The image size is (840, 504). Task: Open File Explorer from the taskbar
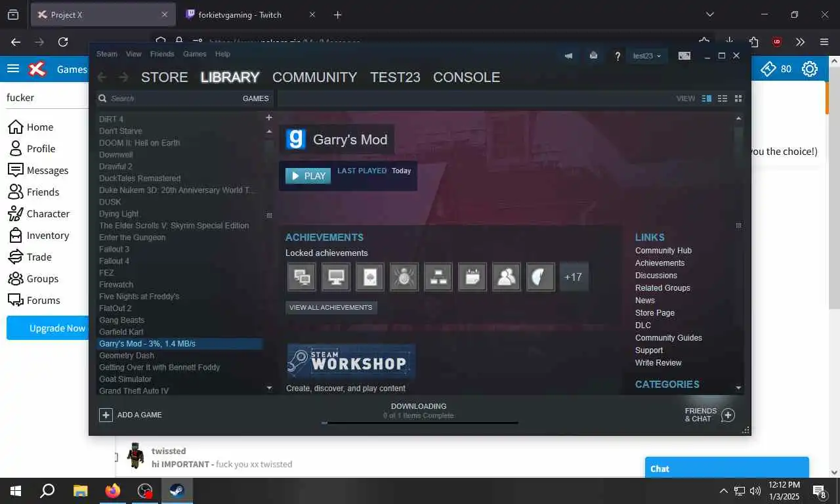click(80, 491)
